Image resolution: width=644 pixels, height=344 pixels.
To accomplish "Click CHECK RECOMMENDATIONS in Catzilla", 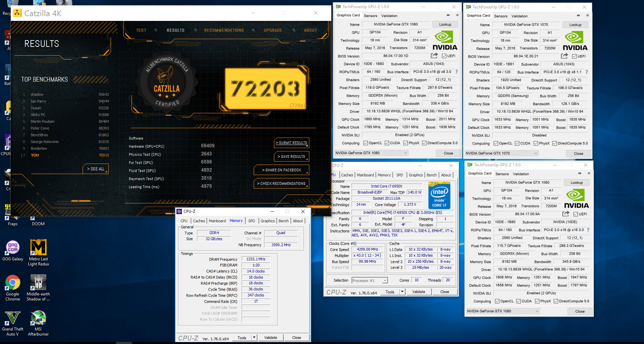I will click(x=281, y=183).
